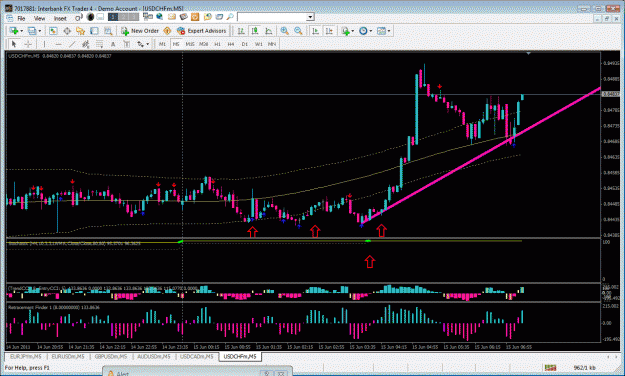Open the Data Window icon

pos(67,31)
